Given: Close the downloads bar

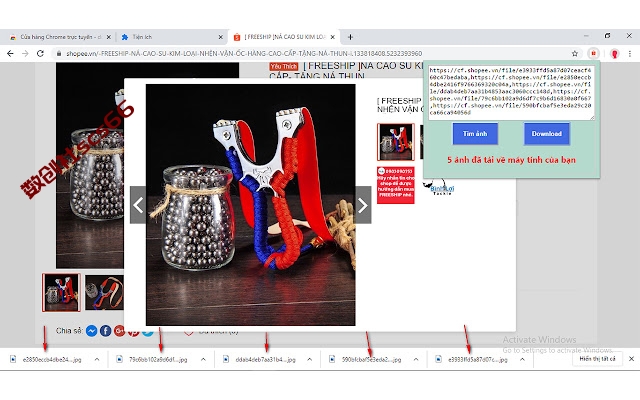Looking at the screenshot, I should click(631, 359).
